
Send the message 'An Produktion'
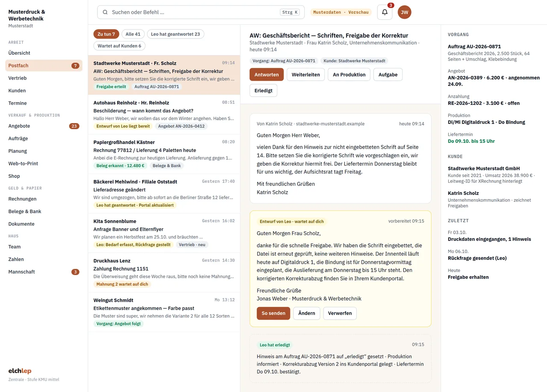[x=349, y=74]
